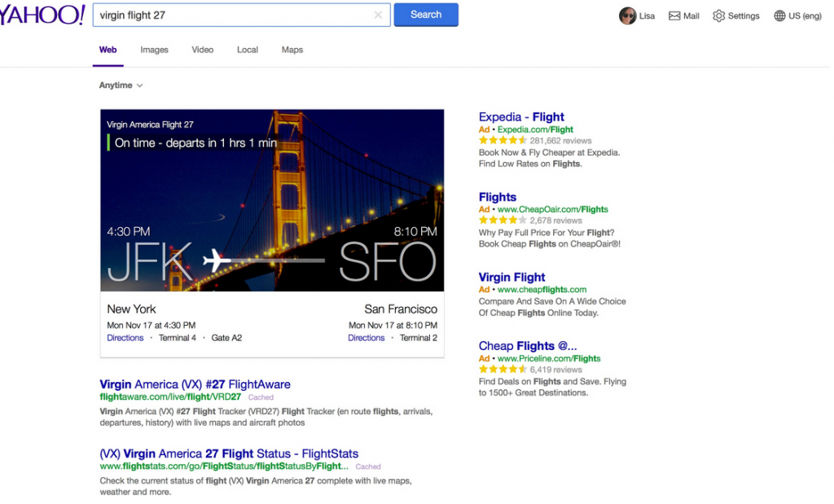834x504 pixels.
Task: Click the globe language icon
Action: click(779, 16)
